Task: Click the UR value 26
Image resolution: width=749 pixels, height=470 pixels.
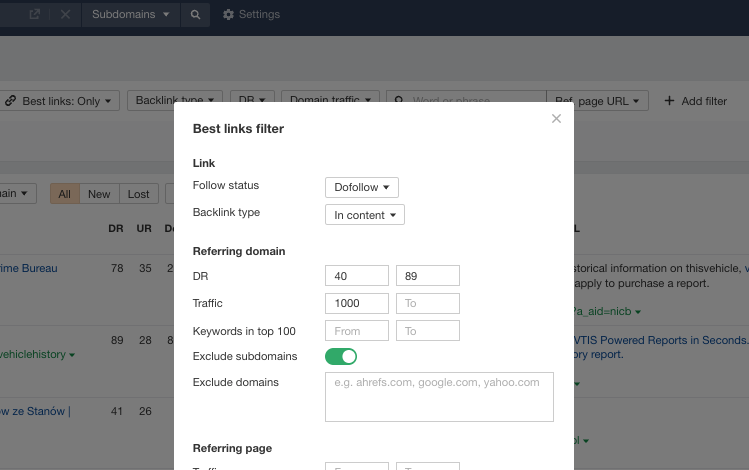Action: point(145,411)
